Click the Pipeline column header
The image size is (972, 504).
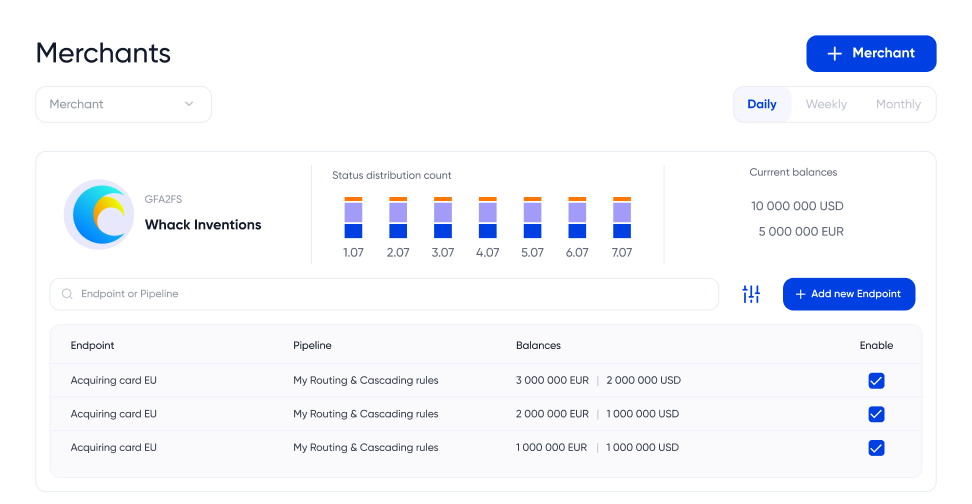312,345
